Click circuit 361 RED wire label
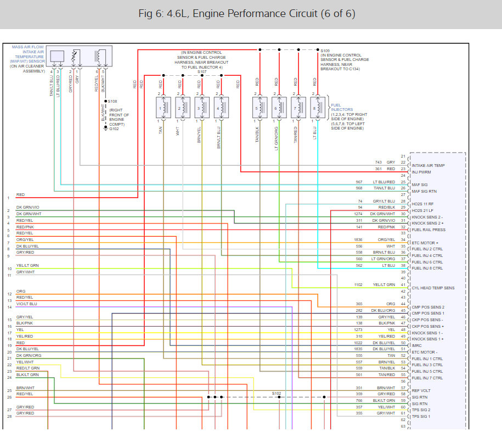Screen dimensions: 502x448 385,169
